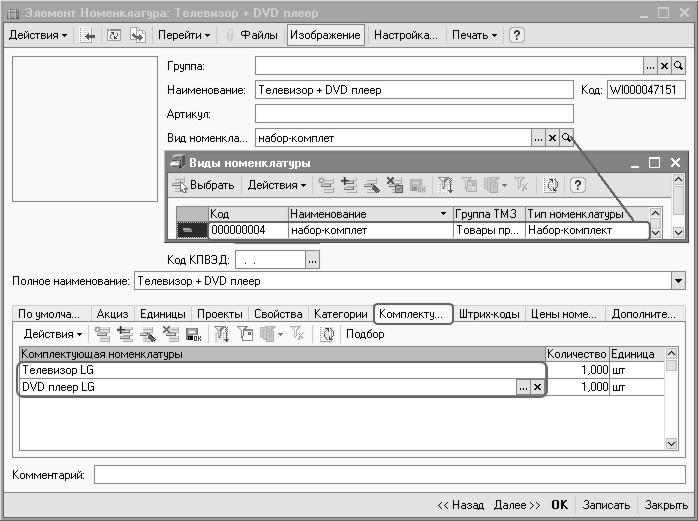
Task: Switch to the Штрих-коды tab
Action: click(489, 313)
